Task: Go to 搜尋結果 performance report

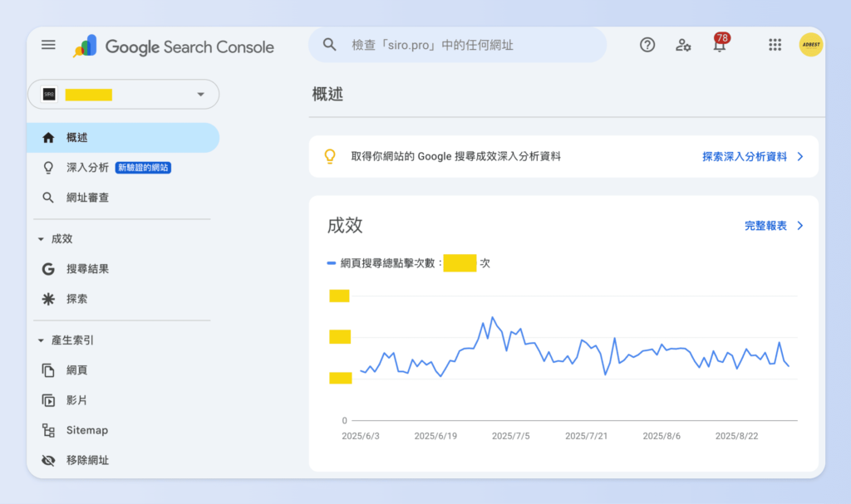Action: click(87, 269)
